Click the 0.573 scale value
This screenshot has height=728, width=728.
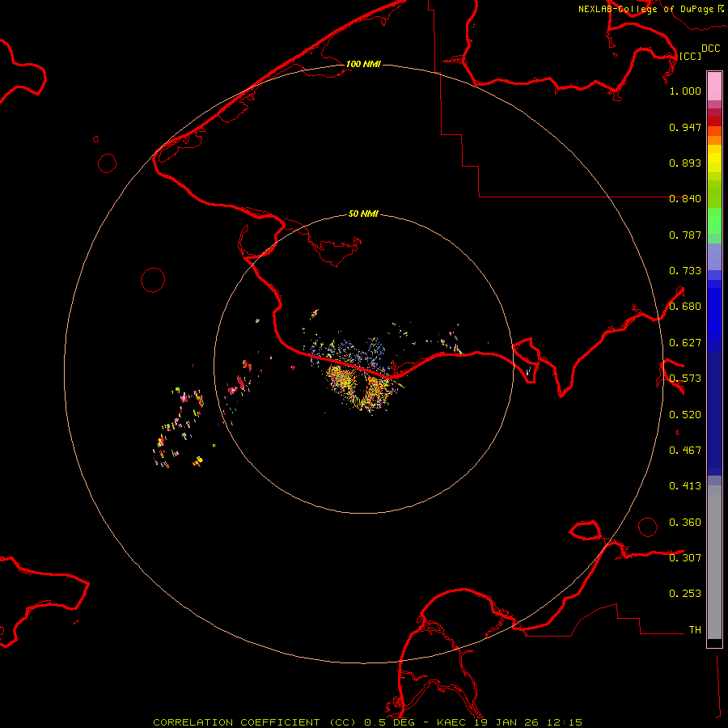point(685,379)
